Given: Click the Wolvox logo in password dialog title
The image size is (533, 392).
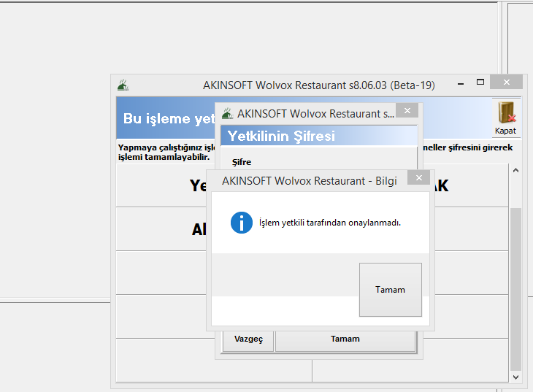Looking at the screenshot, I should [227, 114].
